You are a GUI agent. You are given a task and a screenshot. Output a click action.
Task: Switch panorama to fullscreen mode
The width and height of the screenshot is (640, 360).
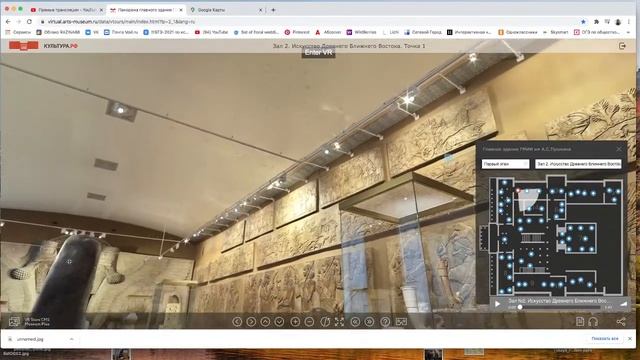tap(339, 322)
